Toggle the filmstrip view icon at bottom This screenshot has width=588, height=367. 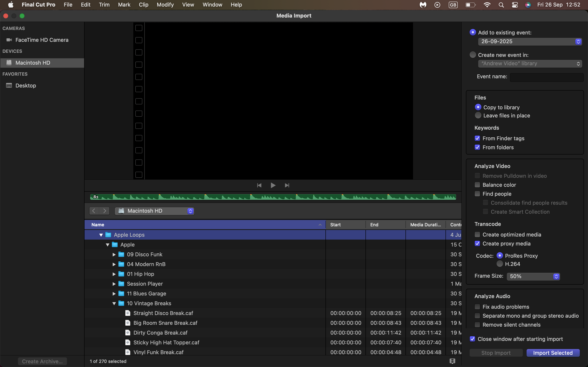[452, 361]
